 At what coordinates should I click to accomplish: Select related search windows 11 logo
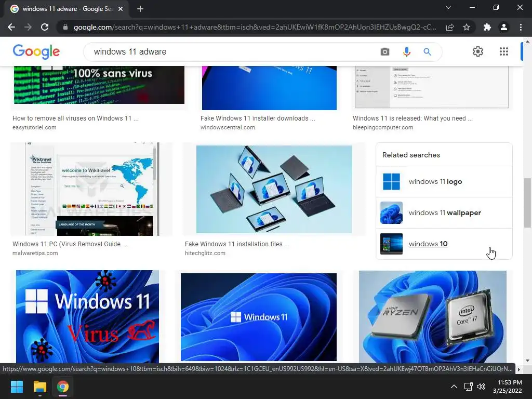coord(444,181)
